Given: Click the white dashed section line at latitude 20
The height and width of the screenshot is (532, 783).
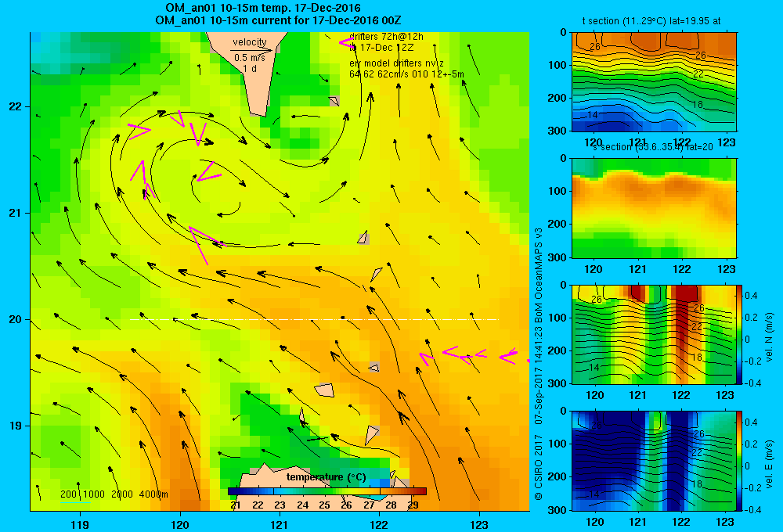Looking at the screenshot, I should coord(314,319).
